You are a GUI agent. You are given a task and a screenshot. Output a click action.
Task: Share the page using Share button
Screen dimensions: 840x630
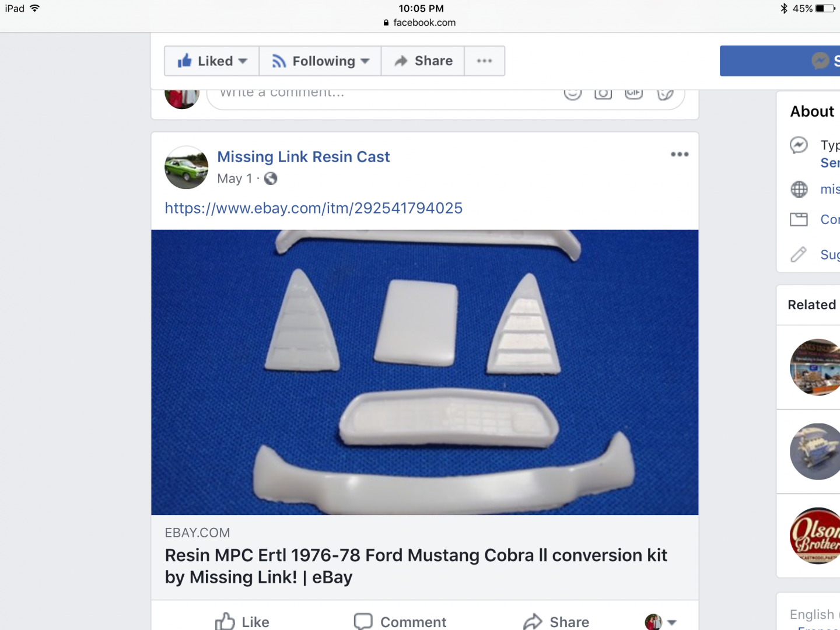click(423, 61)
